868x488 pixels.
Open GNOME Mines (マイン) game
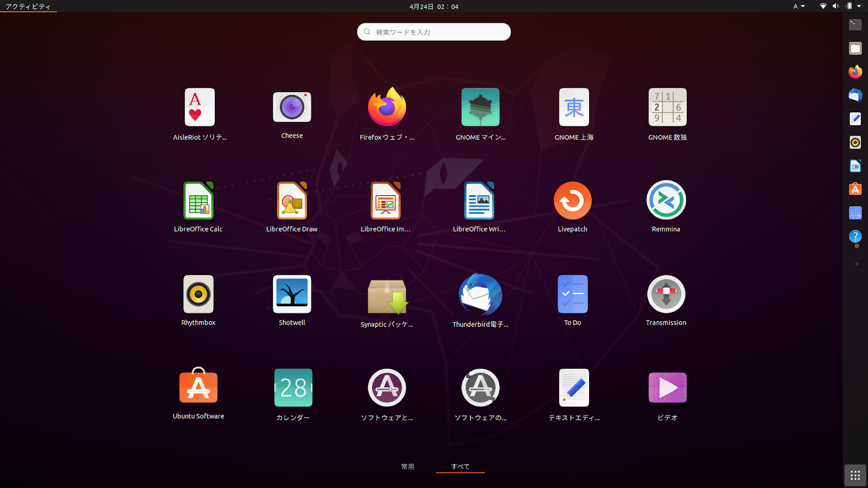point(480,107)
